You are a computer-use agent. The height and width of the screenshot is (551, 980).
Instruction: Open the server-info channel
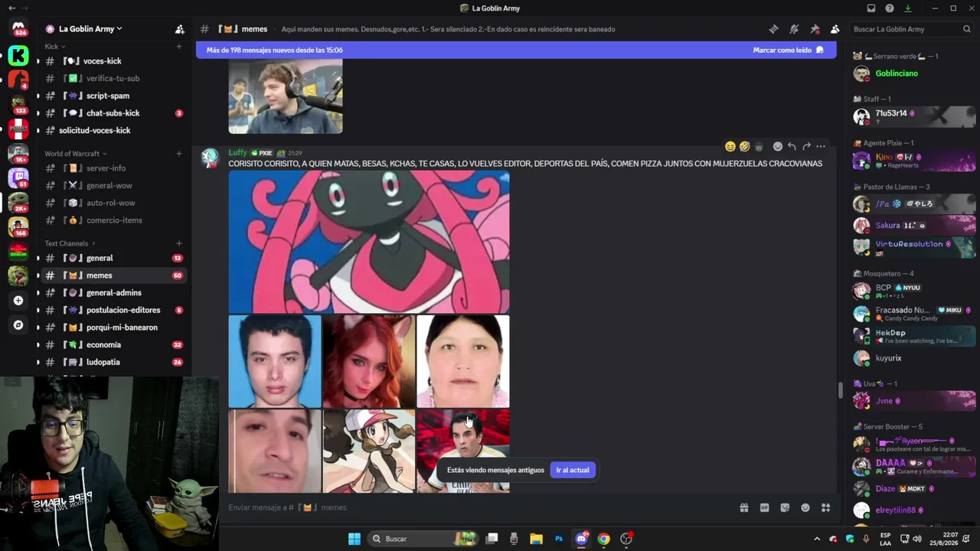tap(113, 168)
